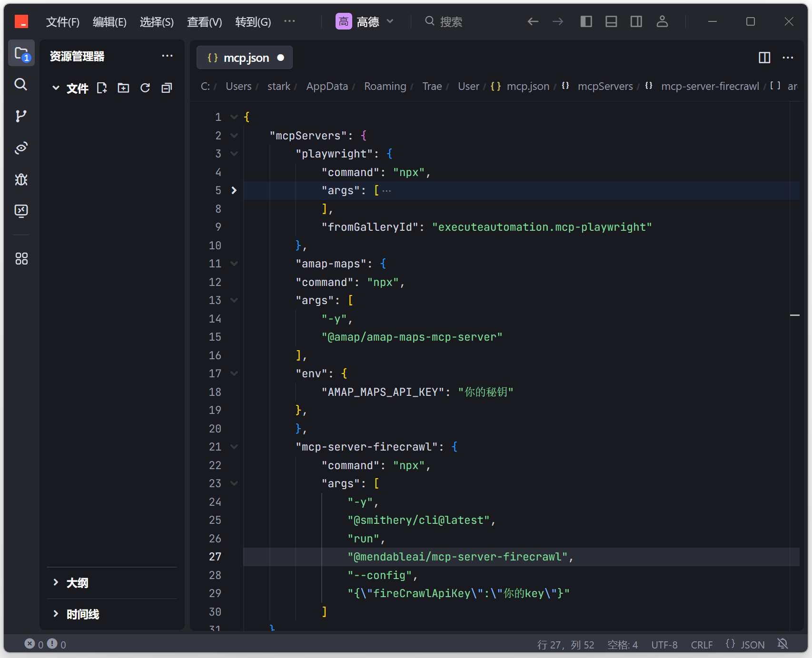The image size is (812, 658).
Task: Click the New Folder icon
Action: [x=123, y=88]
